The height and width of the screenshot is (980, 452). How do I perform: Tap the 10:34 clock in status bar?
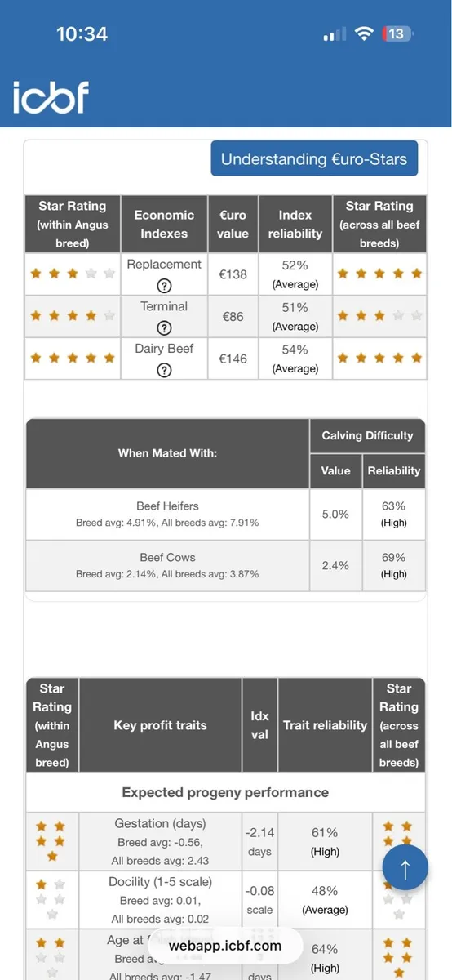[82, 34]
